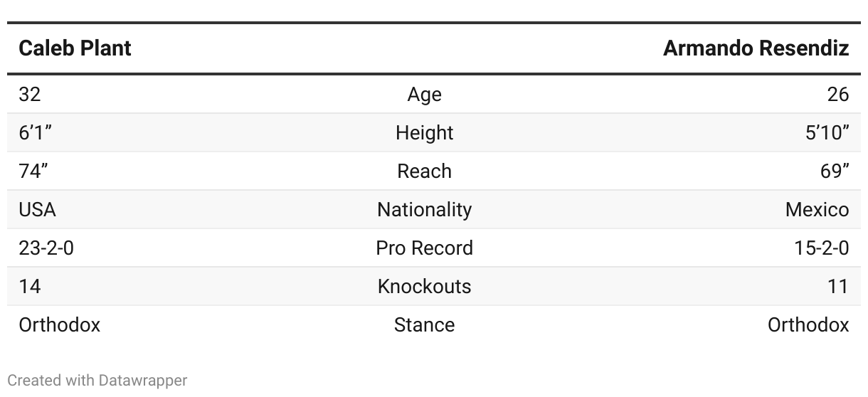Image resolution: width=868 pixels, height=397 pixels.
Task: Click the Knockouts row label
Action: click(425, 287)
